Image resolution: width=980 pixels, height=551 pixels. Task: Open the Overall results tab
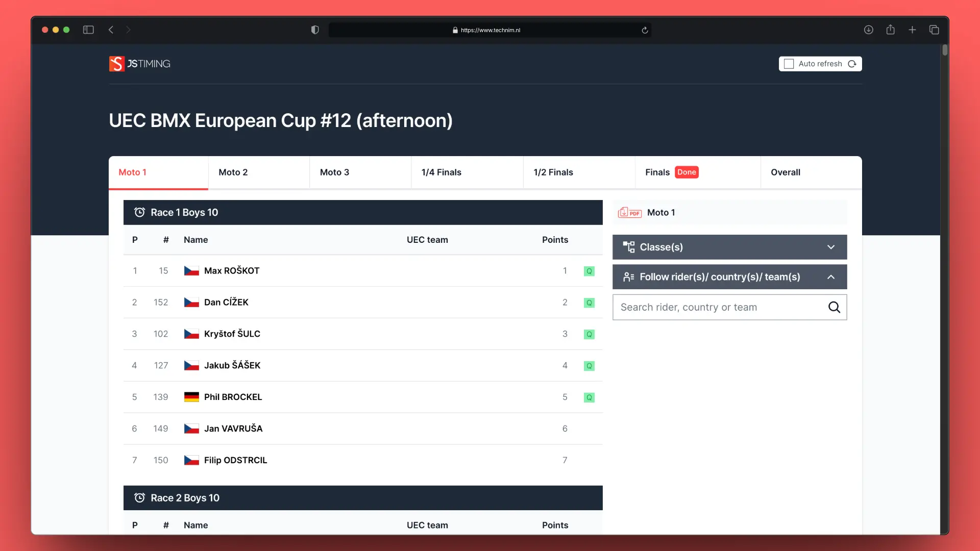785,172
